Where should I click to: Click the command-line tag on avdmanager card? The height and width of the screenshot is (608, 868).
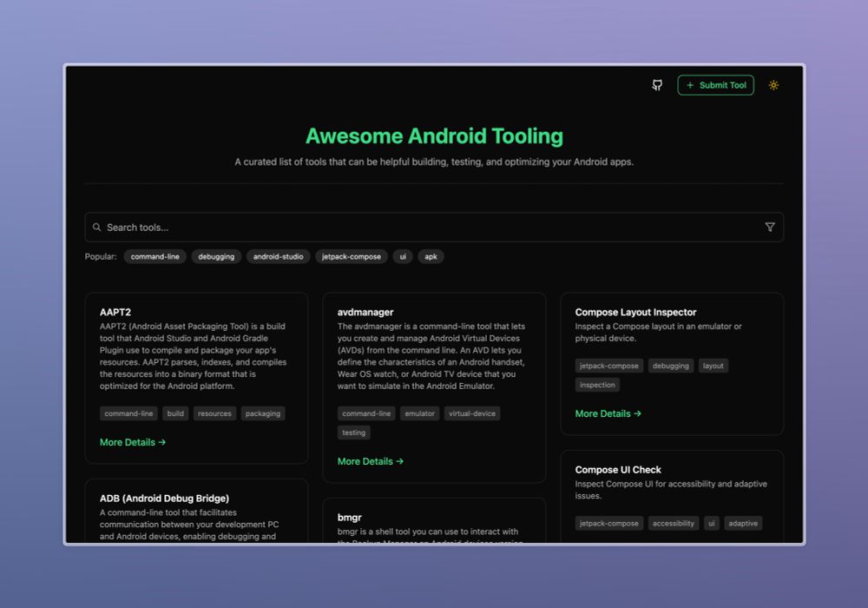click(366, 413)
